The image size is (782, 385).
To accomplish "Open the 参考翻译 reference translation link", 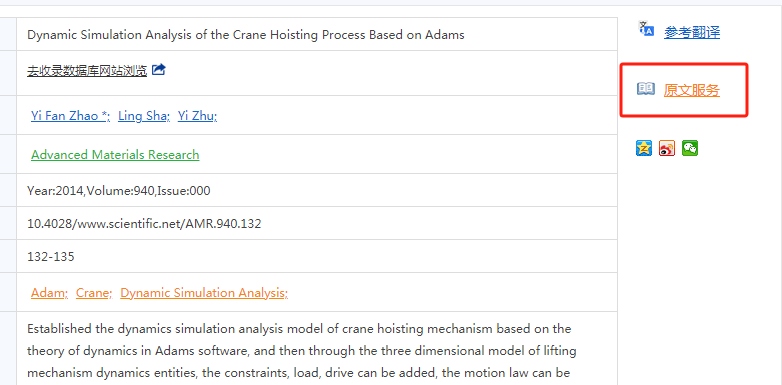I will click(x=692, y=32).
